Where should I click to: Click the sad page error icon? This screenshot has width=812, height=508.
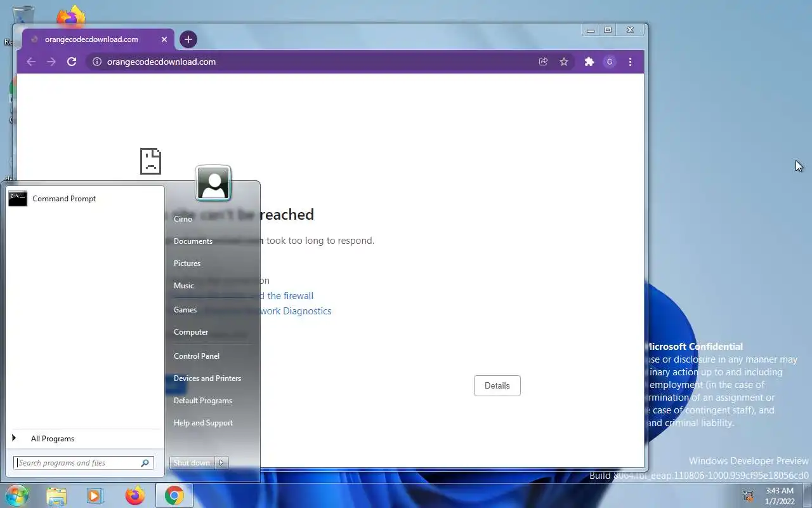pyautogui.click(x=150, y=161)
